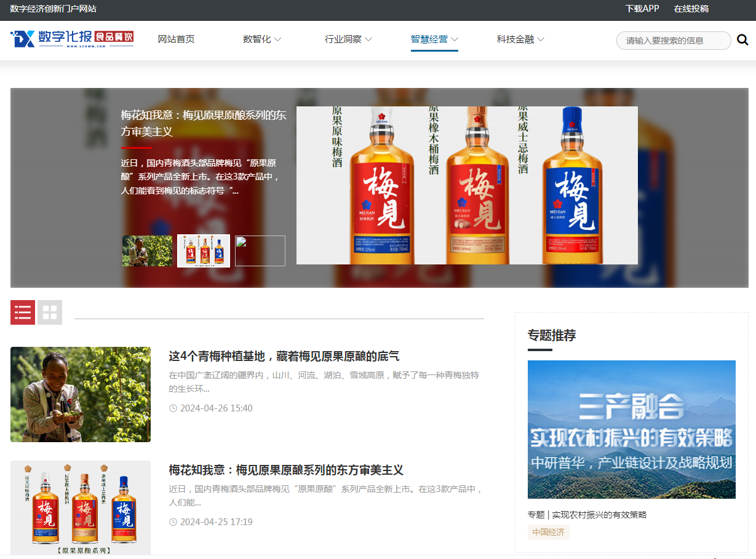Select the broken-image third carousel thumbnail
Screen dimensions: 756x559
pos(260,251)
